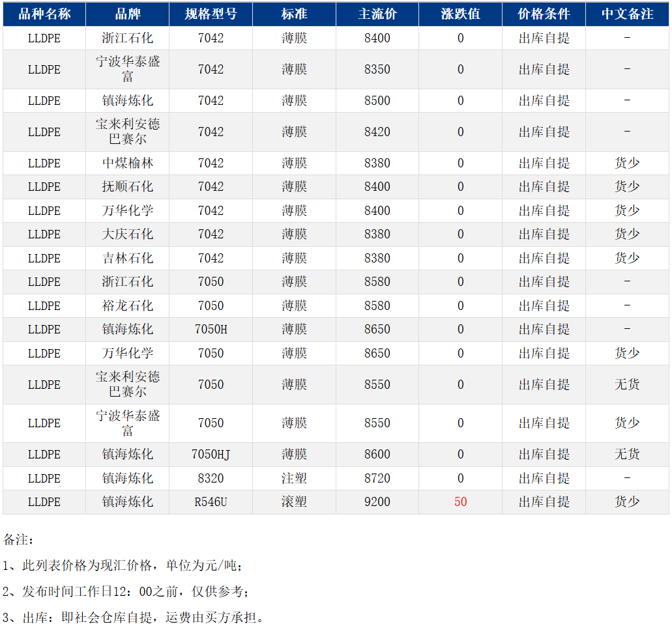Select brand cell 裕龙石化

(x=128, y=305)
